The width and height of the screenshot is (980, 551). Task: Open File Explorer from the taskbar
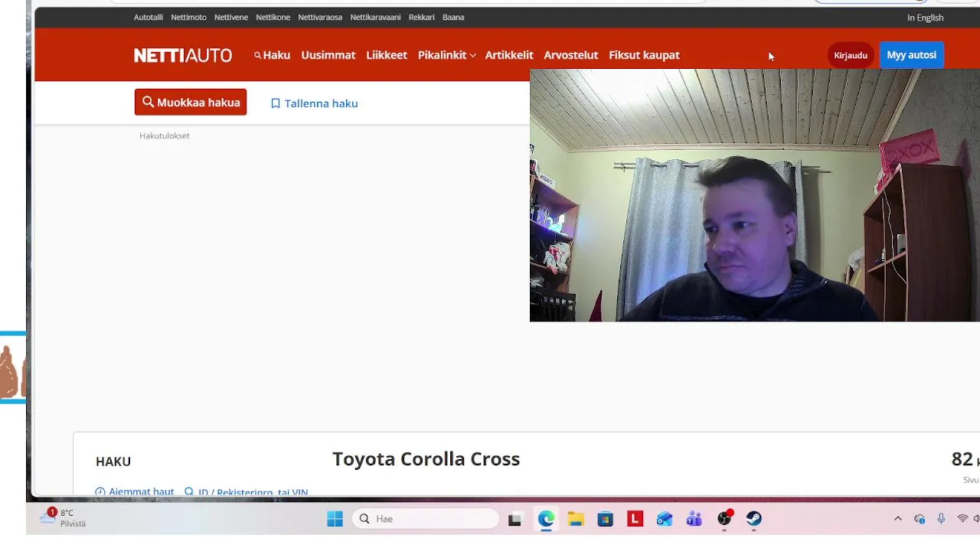tap(576, 519)
